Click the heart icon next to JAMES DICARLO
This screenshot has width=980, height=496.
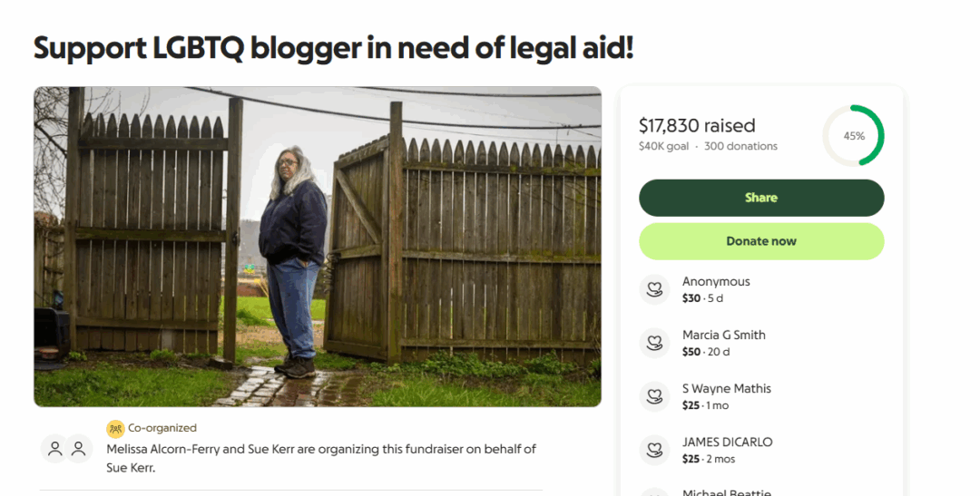[654, 450]
